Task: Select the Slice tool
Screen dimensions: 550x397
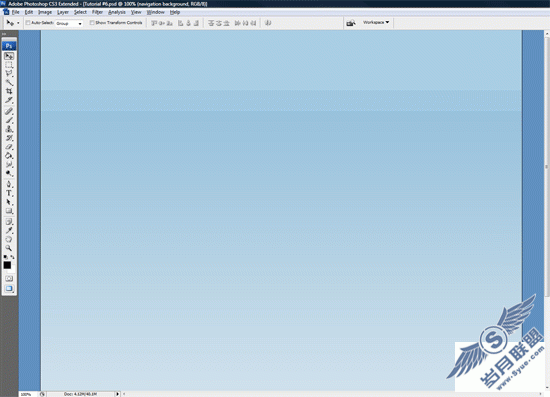Action: 9,100
